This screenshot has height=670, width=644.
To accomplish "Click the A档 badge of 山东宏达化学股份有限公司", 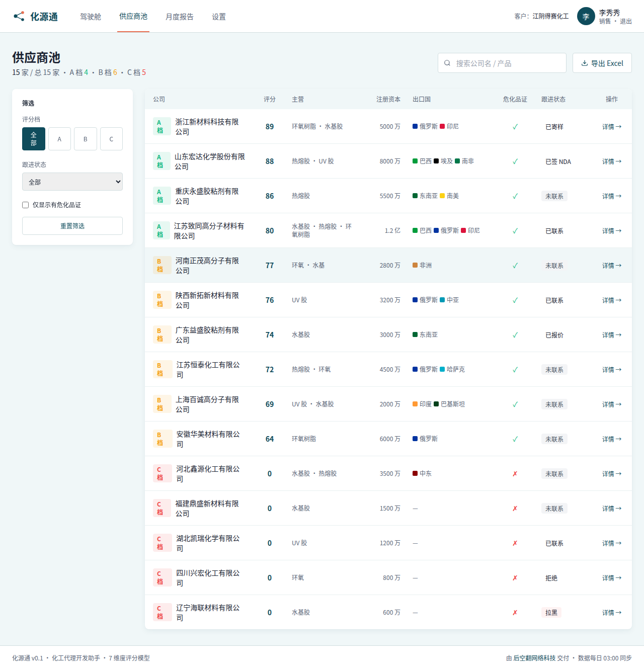I will click(x=162, y=161).
